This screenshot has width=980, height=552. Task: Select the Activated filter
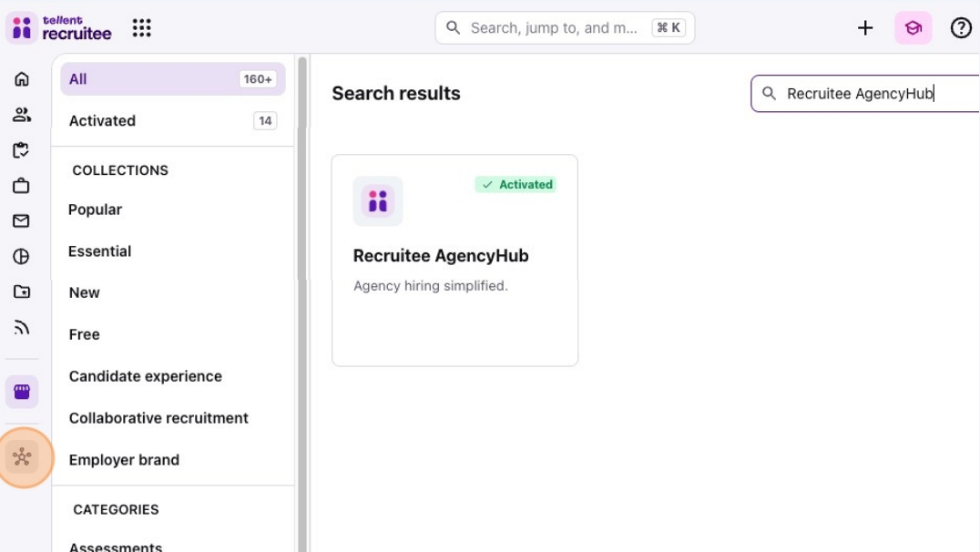(172, 120)
